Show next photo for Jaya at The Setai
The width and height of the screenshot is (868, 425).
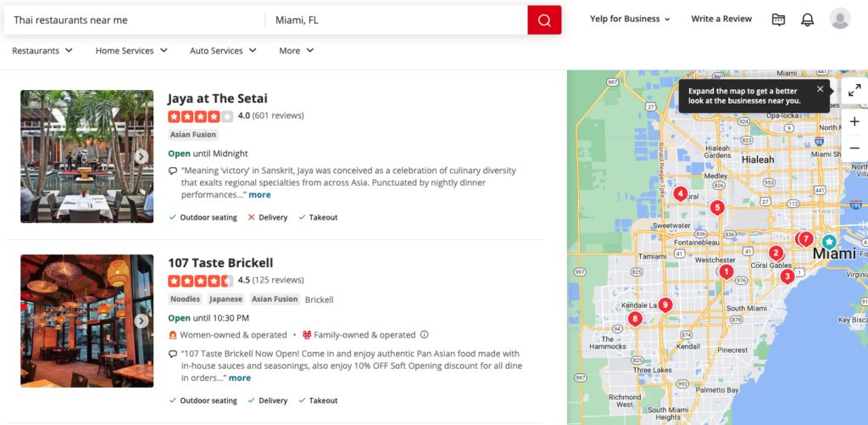pos(142,157)
